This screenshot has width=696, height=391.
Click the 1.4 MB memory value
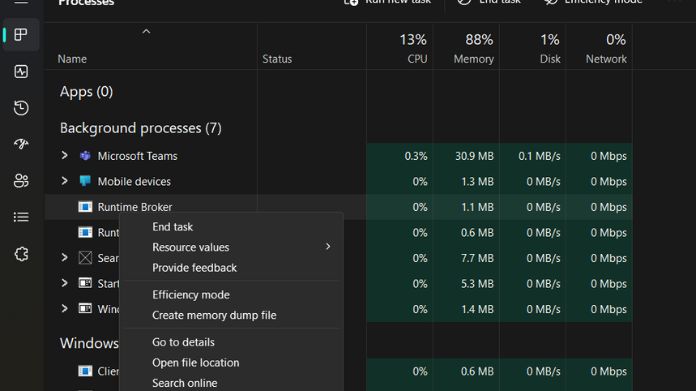[477, 309]
